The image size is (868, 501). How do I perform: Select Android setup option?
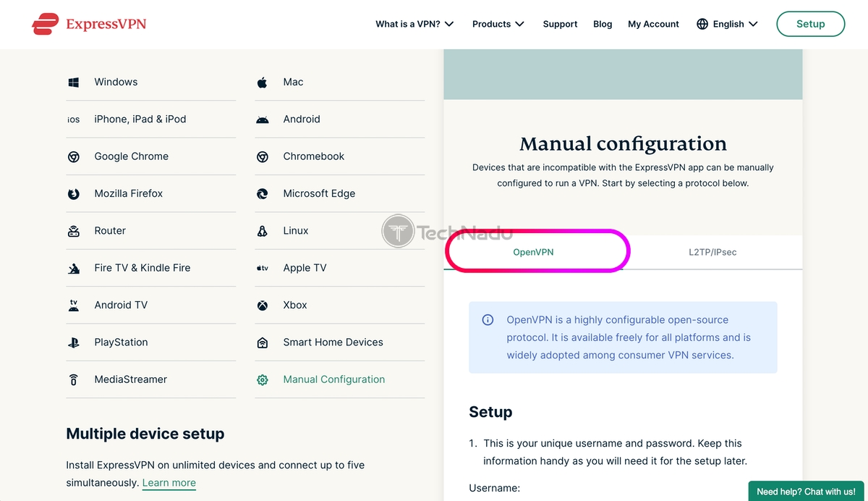(x=339, y=119)
